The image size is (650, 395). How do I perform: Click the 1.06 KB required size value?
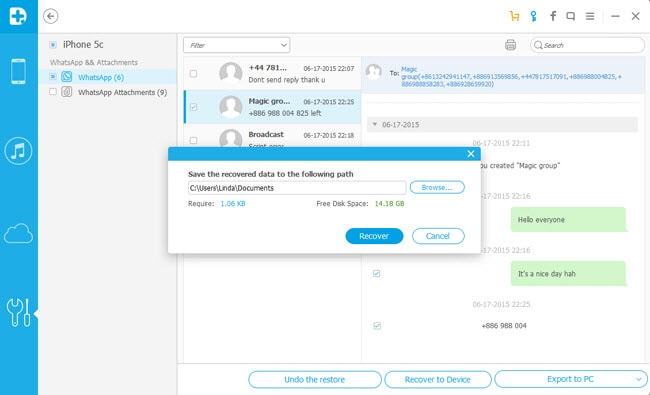[233, 204]
